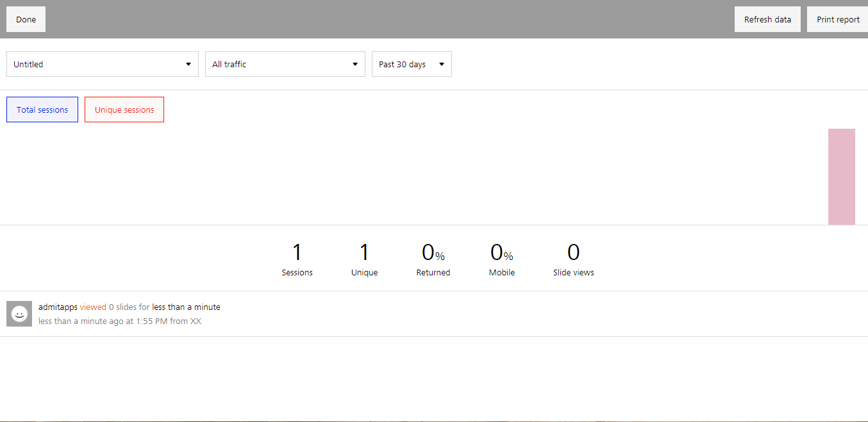Toggle the Unique sessions series

[124, 110]
